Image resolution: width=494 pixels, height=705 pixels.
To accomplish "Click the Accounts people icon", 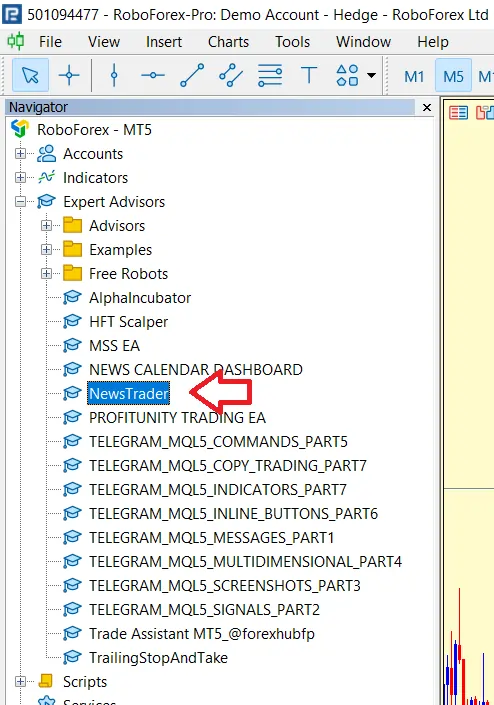I will coord(46,154).
